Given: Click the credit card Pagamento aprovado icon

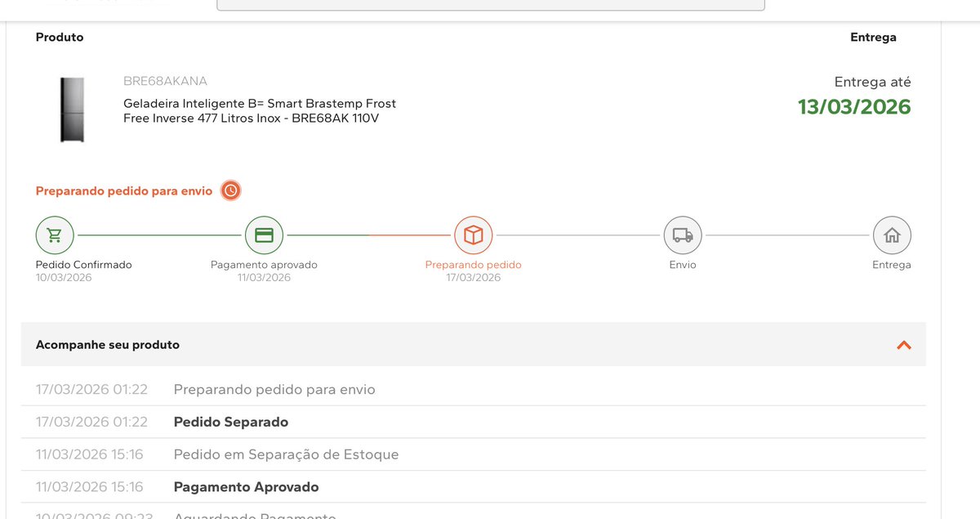Looking at the screenshot, I should point(264,235).
